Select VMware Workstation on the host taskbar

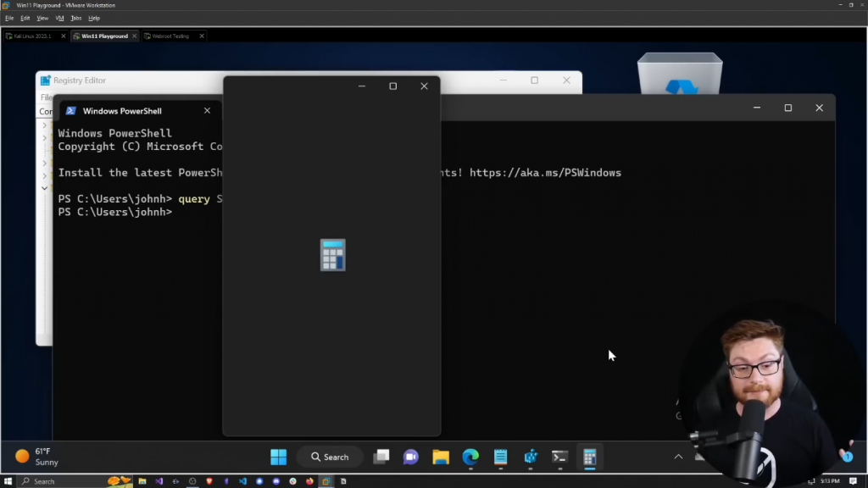click(x=326, y=481)
